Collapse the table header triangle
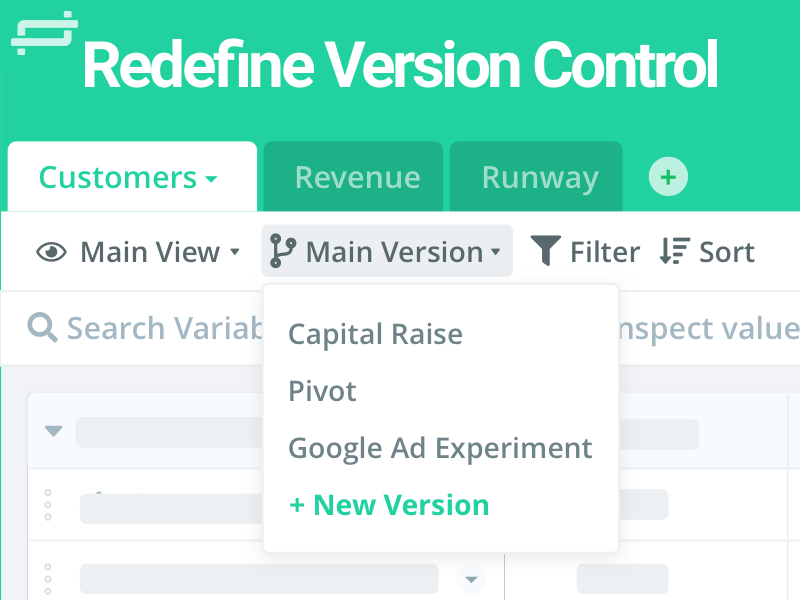The width and height of the screenshot is (800, 600). (x=54, y=431)
